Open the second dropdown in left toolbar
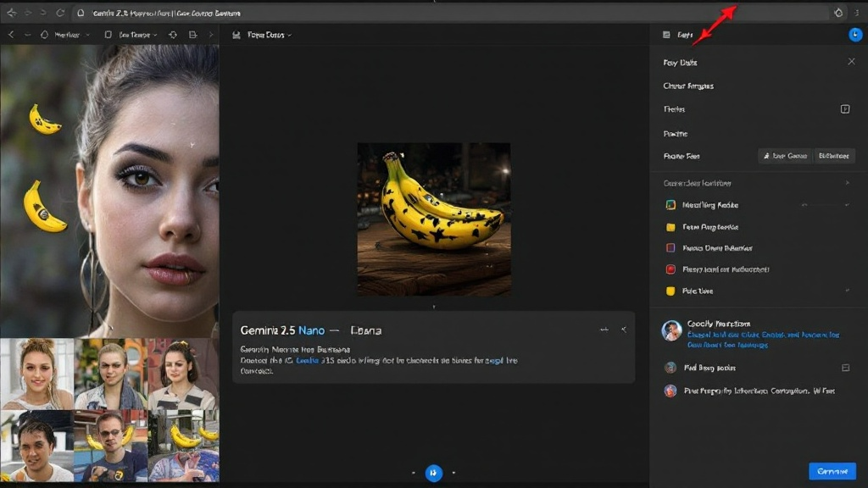The height and width of the screenshot is (488, 868). (138, 34)
